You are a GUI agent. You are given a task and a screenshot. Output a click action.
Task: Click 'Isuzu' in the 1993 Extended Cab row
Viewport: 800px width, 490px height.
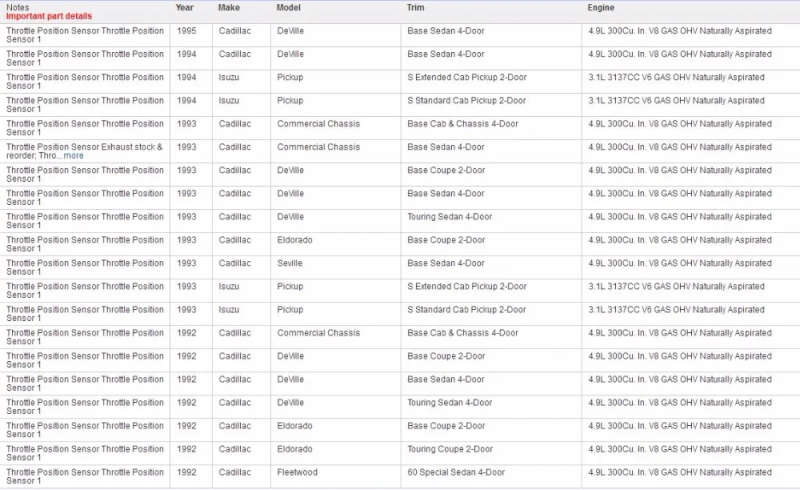point(229,286)
